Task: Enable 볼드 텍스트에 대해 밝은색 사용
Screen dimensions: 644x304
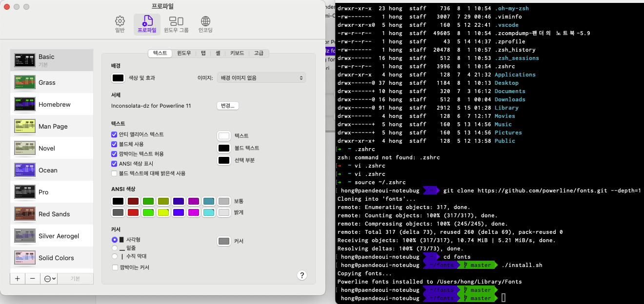Action: (x=115, y=173)
